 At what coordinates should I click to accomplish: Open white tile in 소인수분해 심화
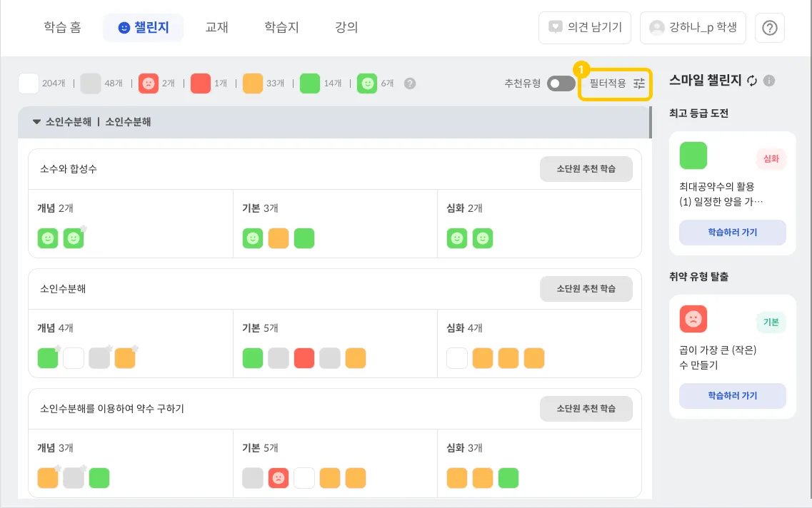pos(457,358)
